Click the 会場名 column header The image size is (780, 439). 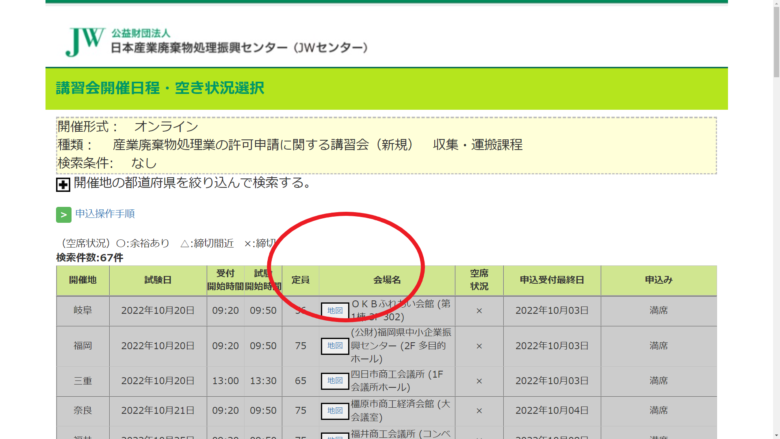386,280
